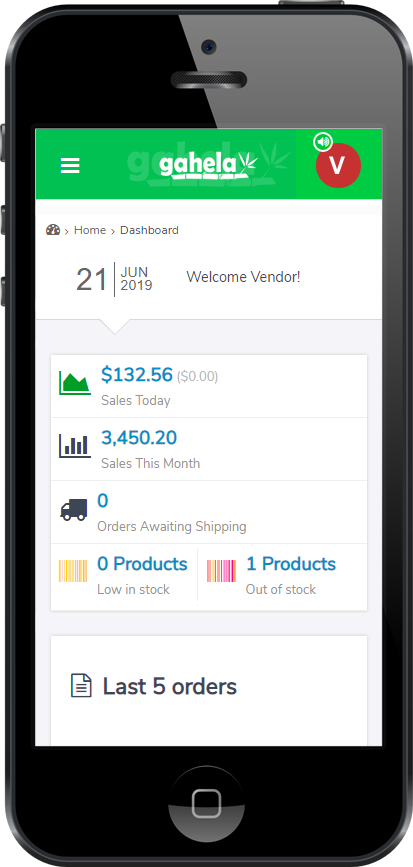The width and height of the screenshot is (413, 867).
Task: Click the dashboard gauge breadcrumb icon
Action: [53, 230]
